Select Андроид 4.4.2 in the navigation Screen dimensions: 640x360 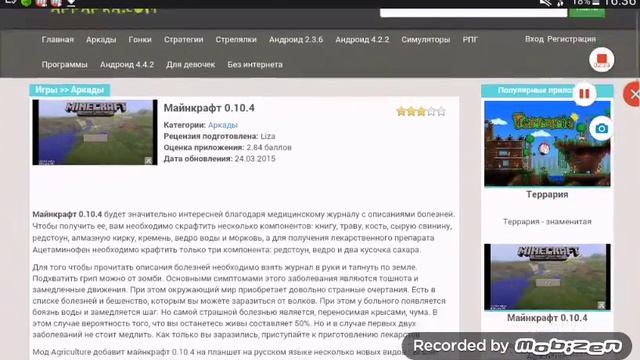click(x=127, y=64)
